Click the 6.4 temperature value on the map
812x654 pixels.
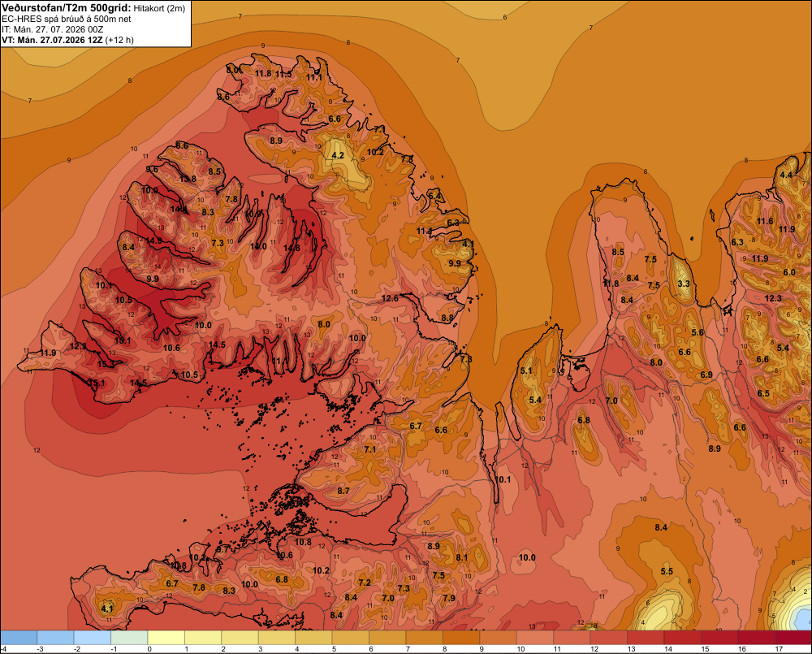click(434, 195)
